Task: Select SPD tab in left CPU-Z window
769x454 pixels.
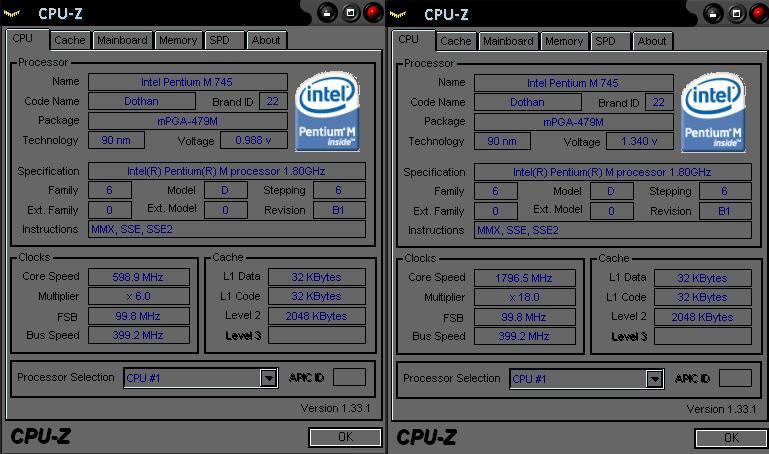Action: click(224, 40)
